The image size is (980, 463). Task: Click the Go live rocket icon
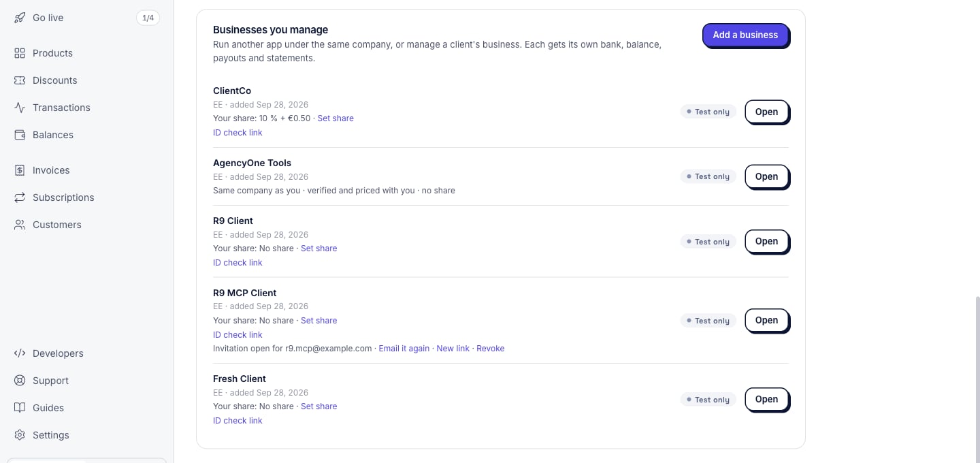point(20,18)
